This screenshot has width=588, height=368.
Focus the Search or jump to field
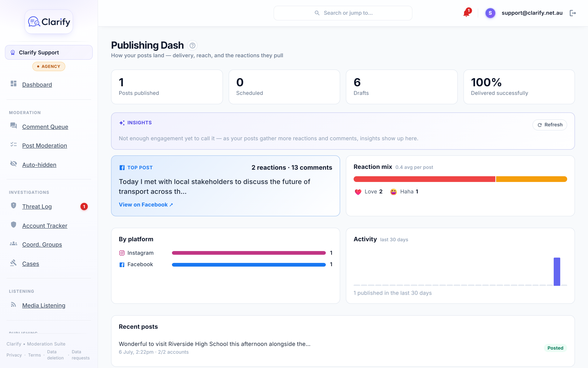343,13
